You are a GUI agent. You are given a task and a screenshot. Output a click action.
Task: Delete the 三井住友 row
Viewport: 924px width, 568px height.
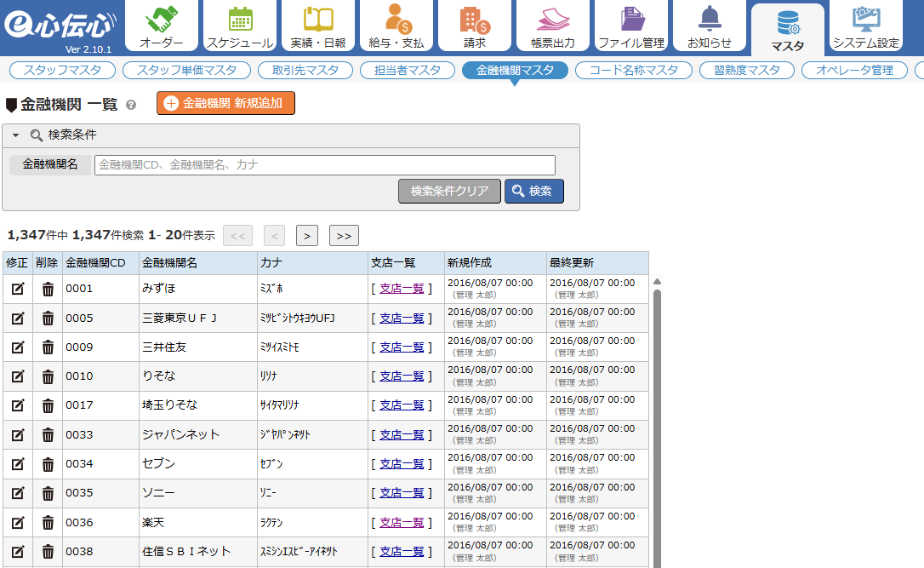[48, 347]
